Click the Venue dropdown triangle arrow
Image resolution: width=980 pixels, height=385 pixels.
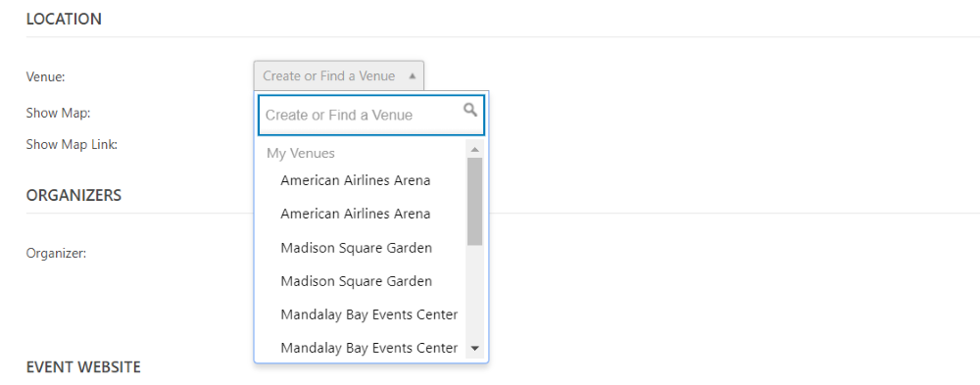(412, 76)
